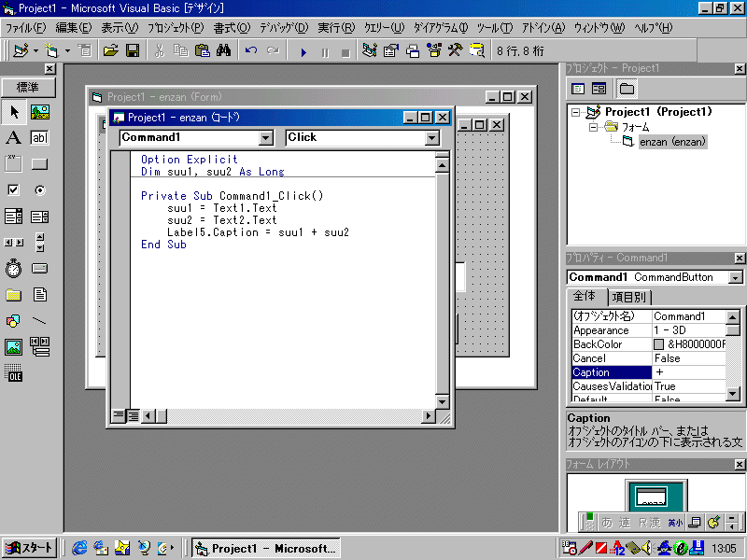
Task: Open the ファイル(F) menu
Action: pyautogui.click(x=26, y=28)
